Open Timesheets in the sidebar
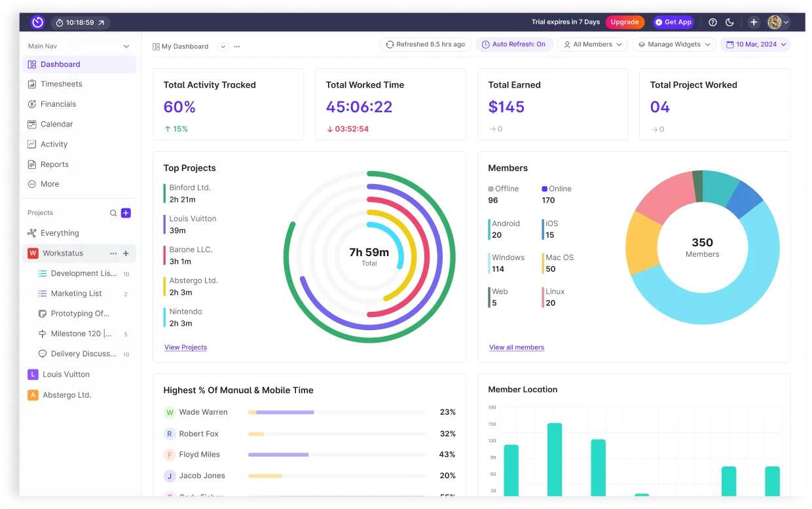 [x=61, y=84]
